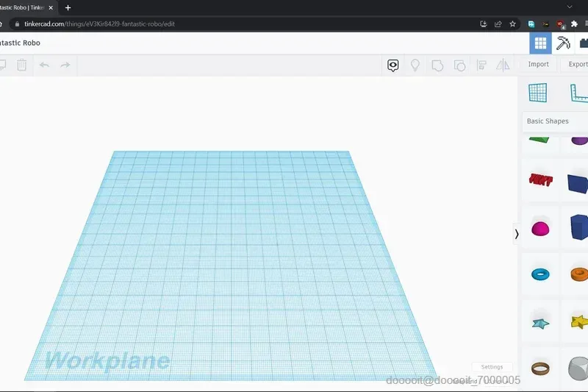Pick the red TEXT shape
Viewport: 588px width, 392px height.
[540, 179]
